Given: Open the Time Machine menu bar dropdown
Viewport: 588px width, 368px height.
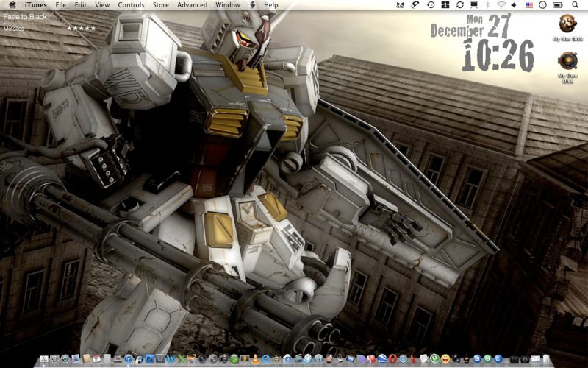Looking at the screenshot, I should 431,4.
